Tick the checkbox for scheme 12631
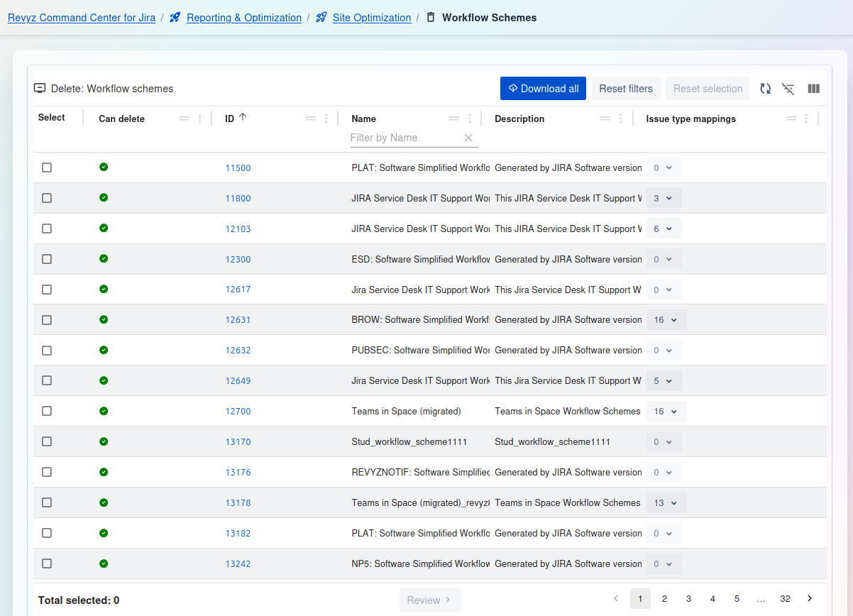 click(47, 320)
